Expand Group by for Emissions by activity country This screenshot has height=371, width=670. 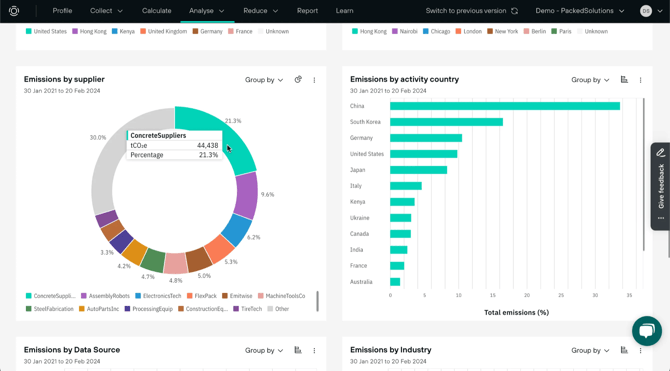coord(590,80)
